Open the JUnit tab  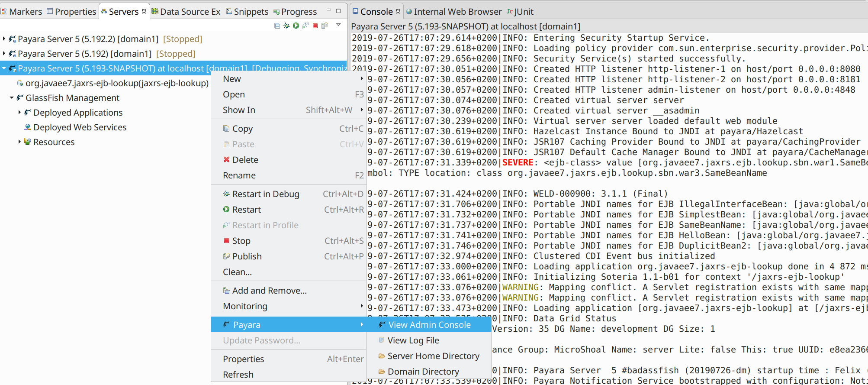coord(523,12)
